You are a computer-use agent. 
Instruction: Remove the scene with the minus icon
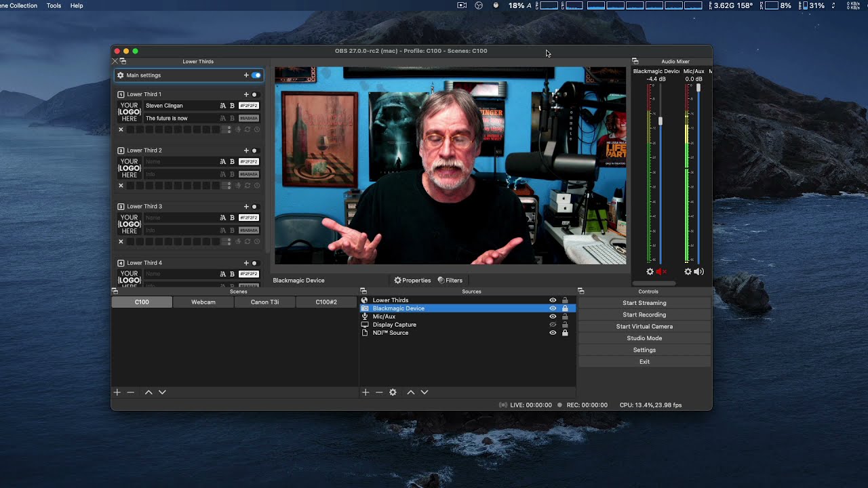(131, 392)
